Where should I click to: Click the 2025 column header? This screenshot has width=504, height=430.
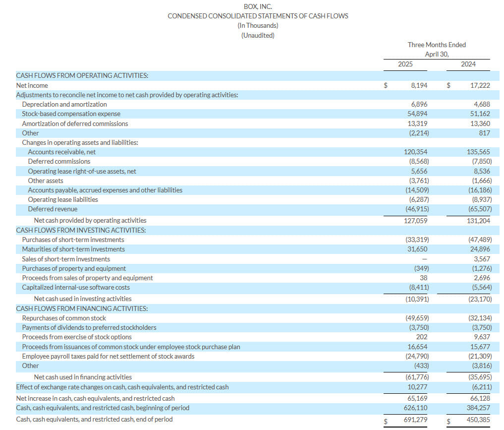coord(405,64)
